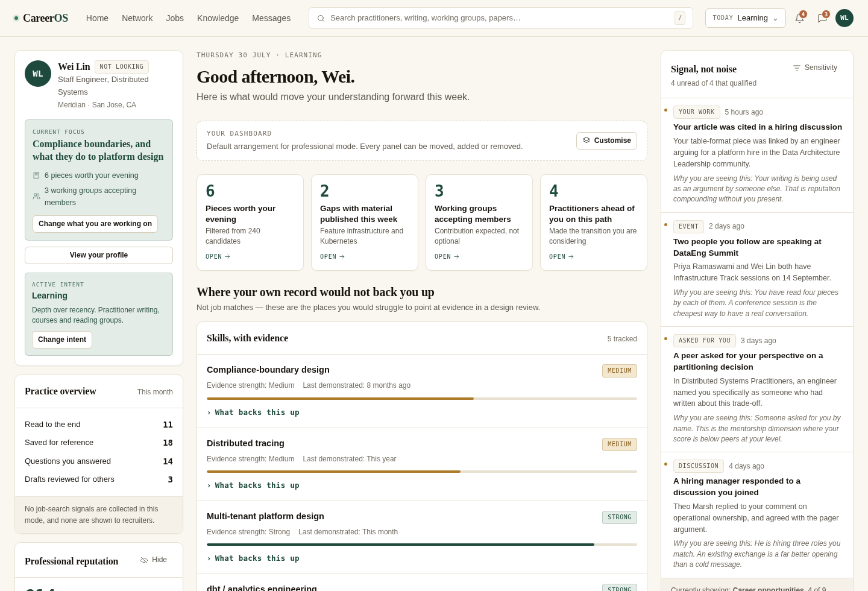Click Change what you are working on
Viewport: 868px width, 591px height.
click(95, 224)
